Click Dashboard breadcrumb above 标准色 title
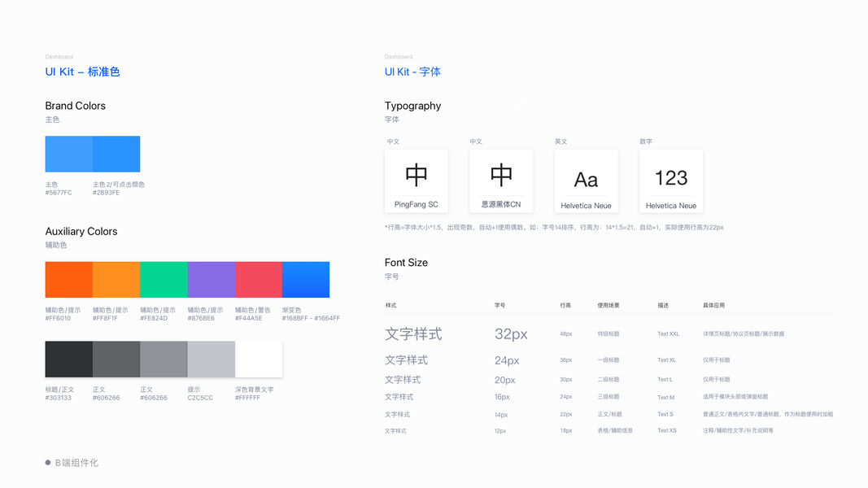 tap(59, 57)
